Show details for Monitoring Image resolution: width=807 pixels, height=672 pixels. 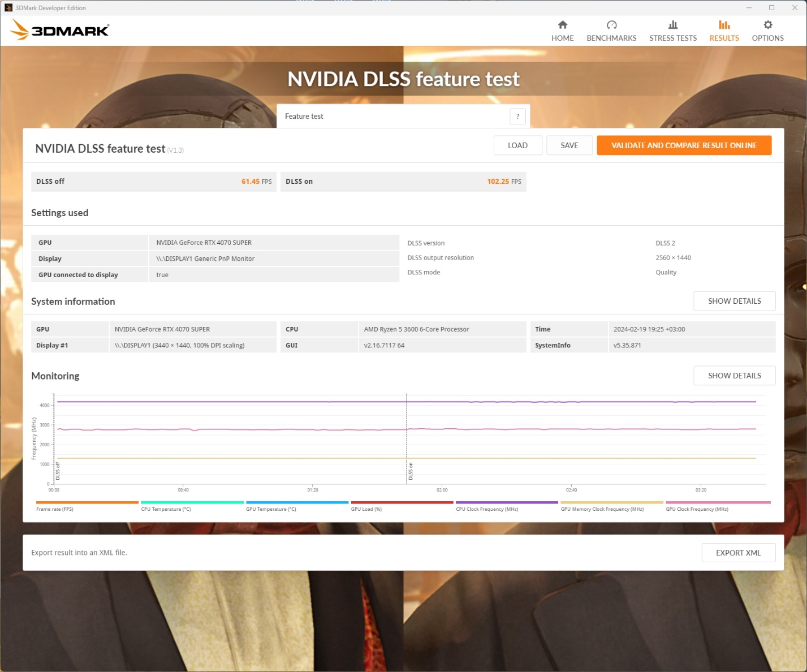[735, 376]
